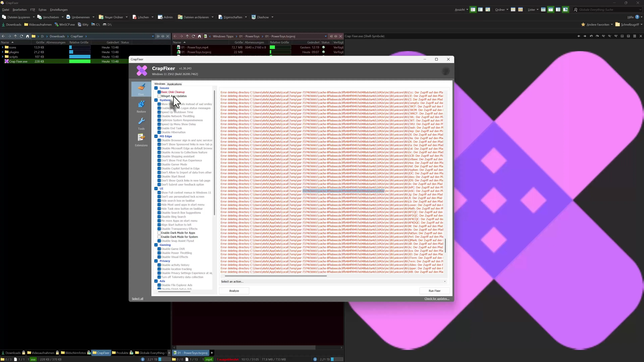Open the Extensions panel in CrapFixer

click(x=141, y=139)
